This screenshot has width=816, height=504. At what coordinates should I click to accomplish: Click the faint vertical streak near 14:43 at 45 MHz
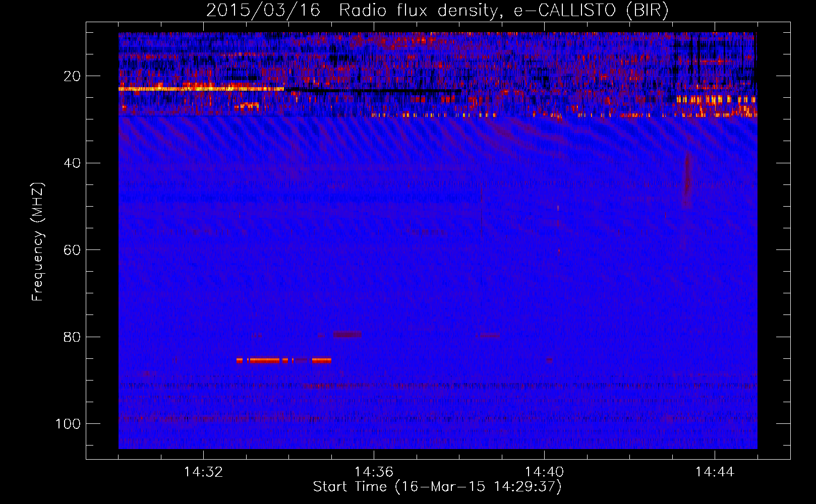[686, 181]
